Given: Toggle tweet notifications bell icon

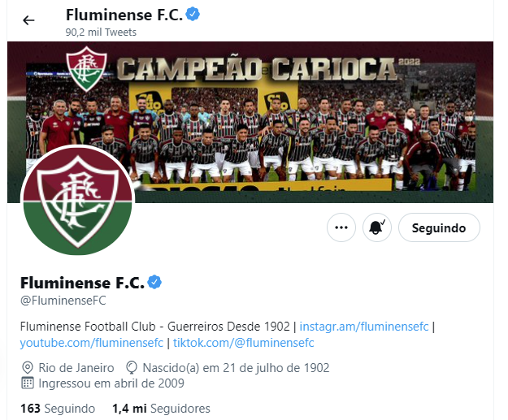Looking at the screenshot, I should (x=377, y=227).
